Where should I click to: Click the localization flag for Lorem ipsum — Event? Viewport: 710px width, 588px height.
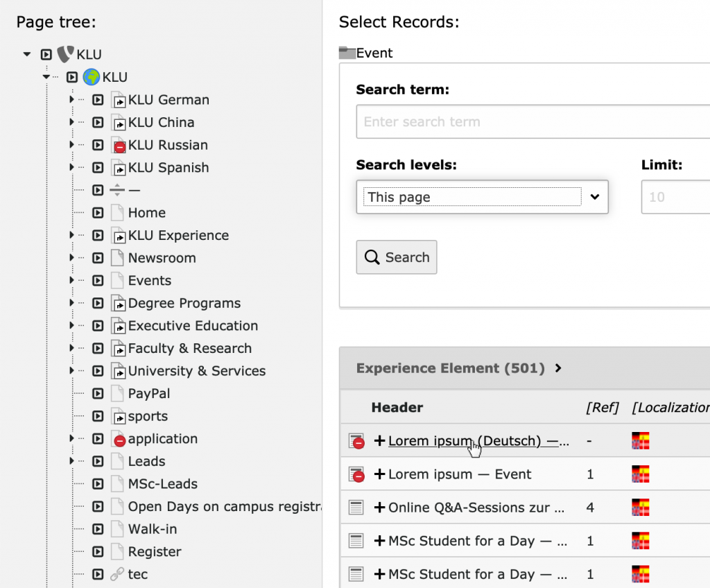(x=641, y=474)
